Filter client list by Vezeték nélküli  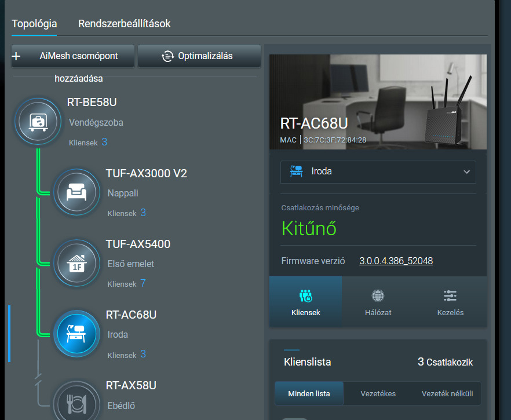(x=447, y=393)
